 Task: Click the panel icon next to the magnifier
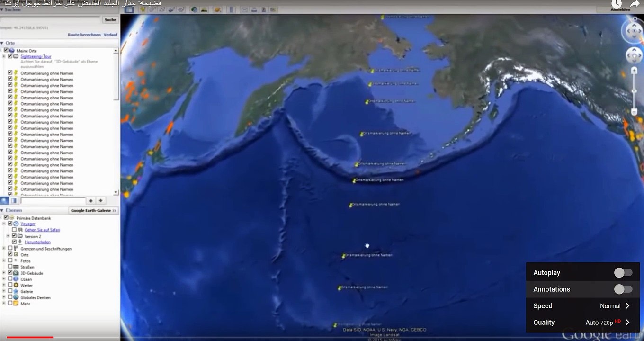pyautogui.click(x=14, y=201)
